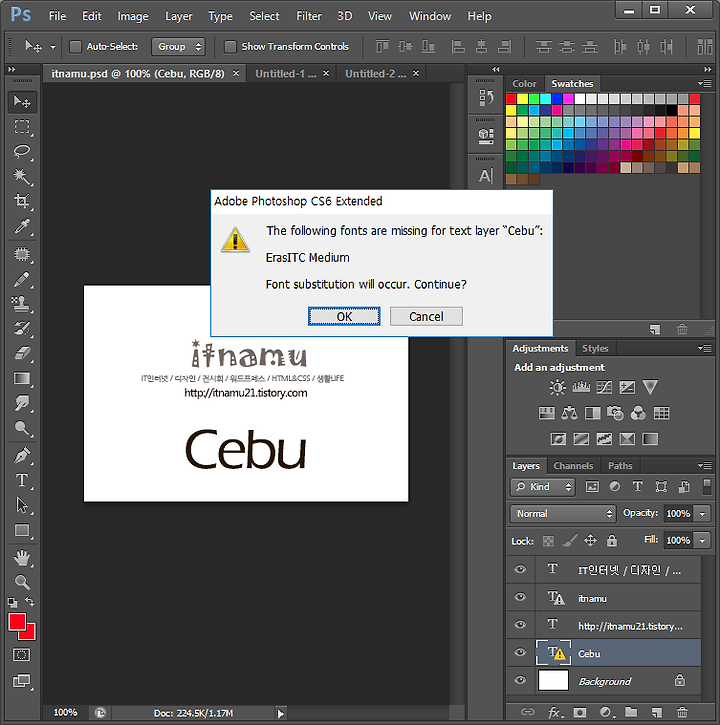Hide the itnamu layer visibility eye
Screen dimensions: 720x725
[x=520, y=597]
